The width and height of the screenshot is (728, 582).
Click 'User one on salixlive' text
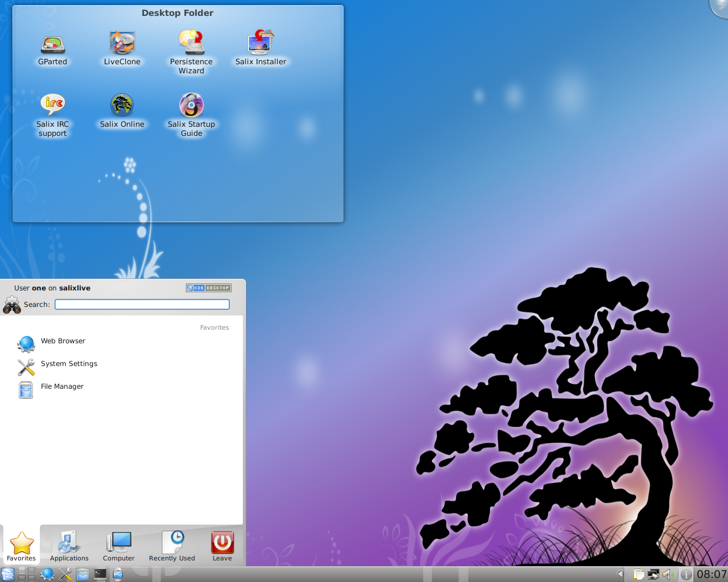coord(52,288)
